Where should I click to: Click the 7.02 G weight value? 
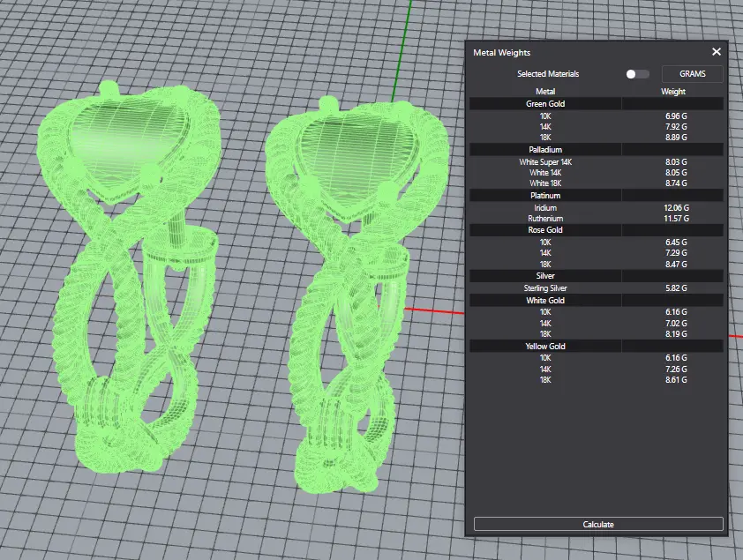(x=676, y=324)
